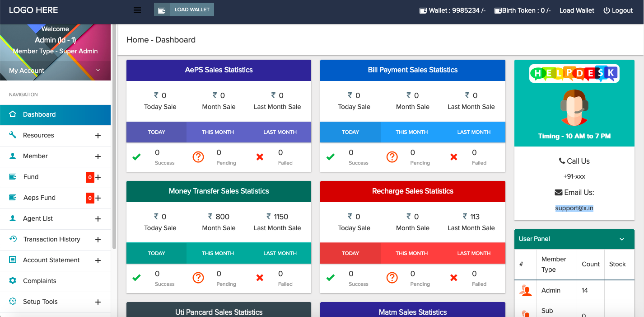Screen dimensions: 644x317
Task: Click the Account Statement document icon
Action: [13, 260]
